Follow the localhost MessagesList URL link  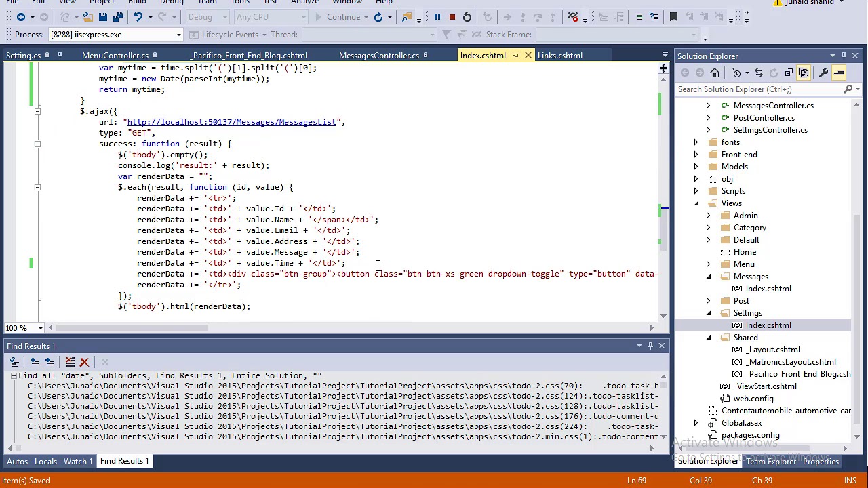pyautogui.click(x=232, y=122)
